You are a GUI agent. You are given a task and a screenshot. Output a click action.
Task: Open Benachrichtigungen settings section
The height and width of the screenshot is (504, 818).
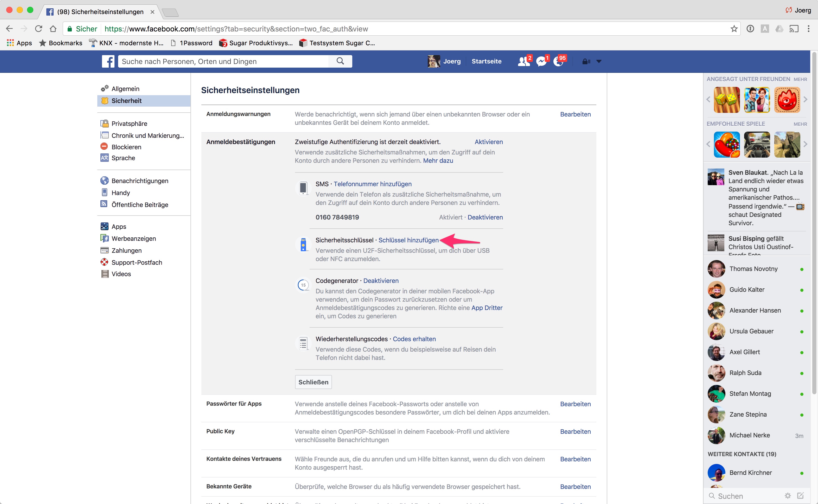point(140,181)
